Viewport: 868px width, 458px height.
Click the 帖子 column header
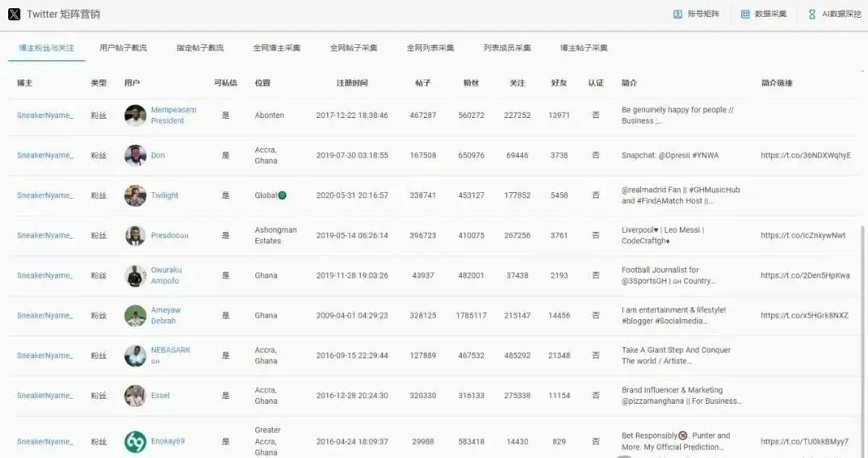tap(423, 82)
